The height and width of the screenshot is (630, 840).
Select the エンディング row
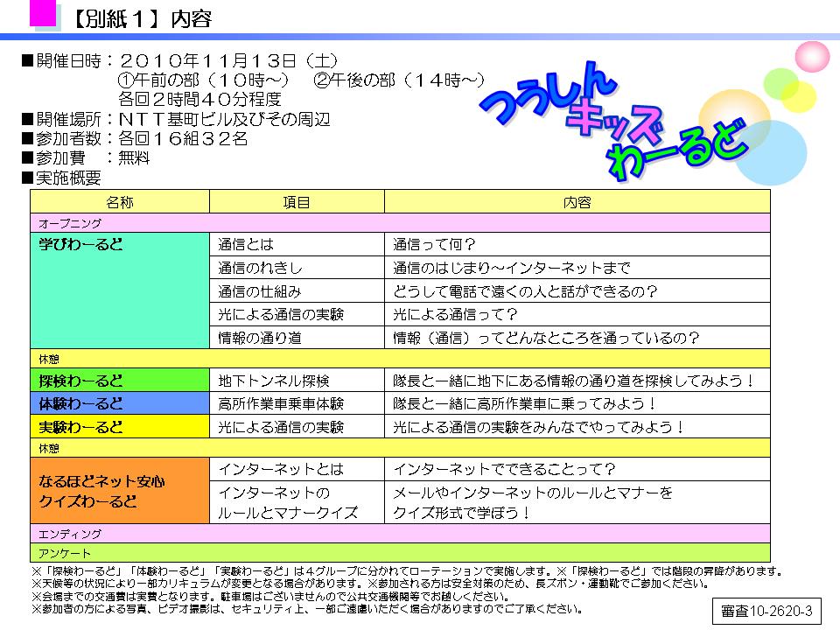tap(400, 534)
